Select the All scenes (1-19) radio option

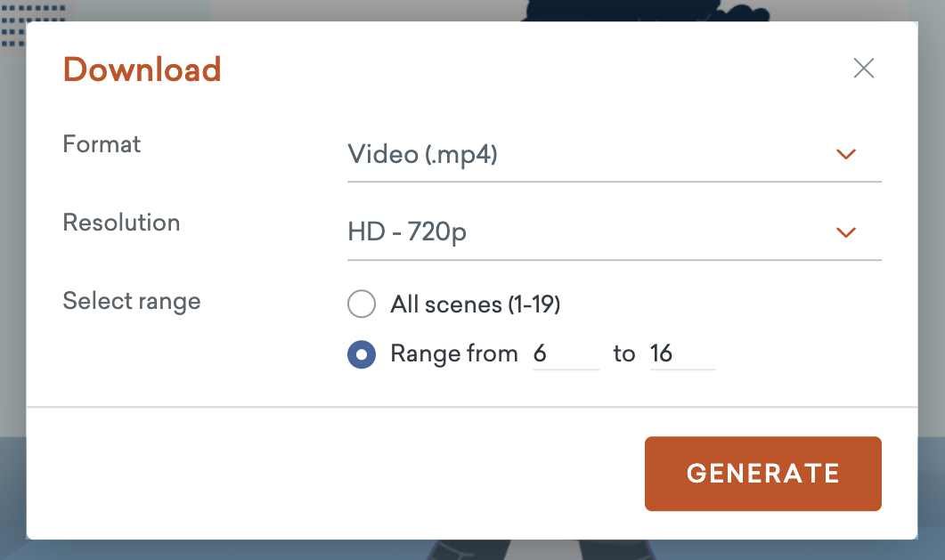pos(362,304)
